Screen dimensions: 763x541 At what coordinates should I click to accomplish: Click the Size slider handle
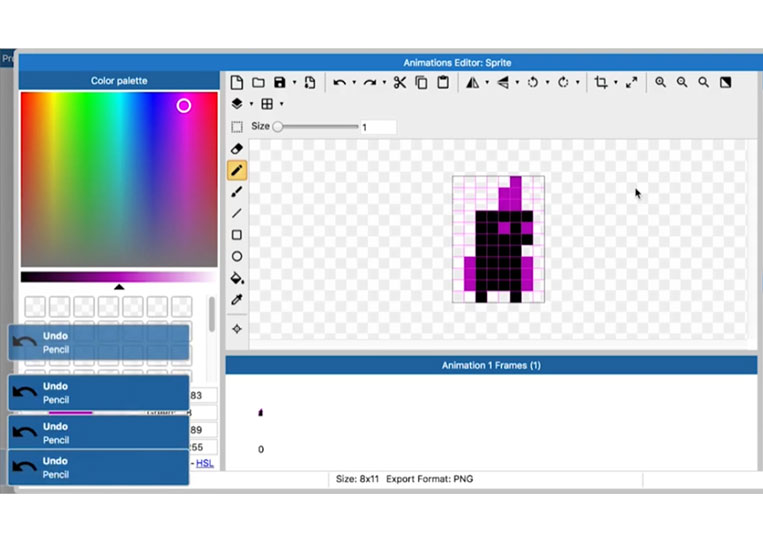278,127
